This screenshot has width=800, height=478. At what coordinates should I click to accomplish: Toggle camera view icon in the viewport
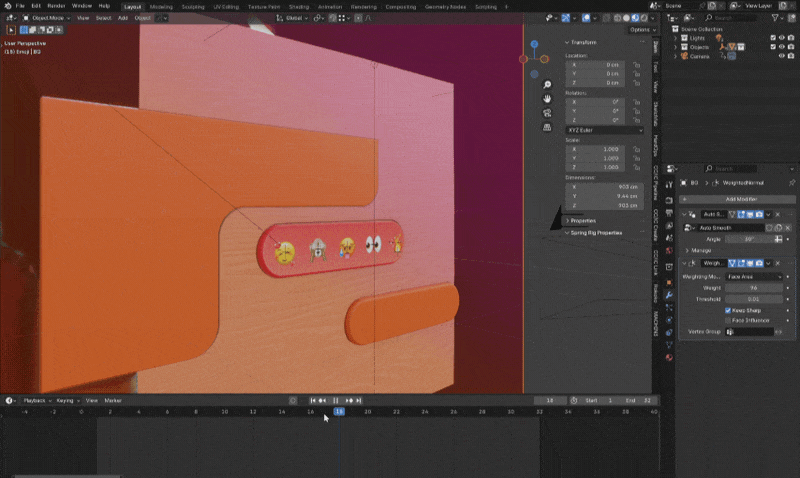click(x=548, y=113)
